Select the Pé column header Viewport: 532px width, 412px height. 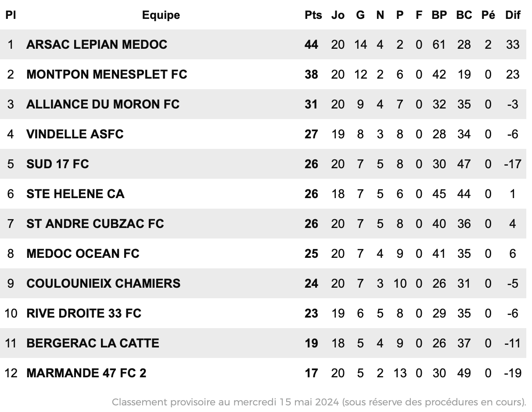tap(488, 15)
